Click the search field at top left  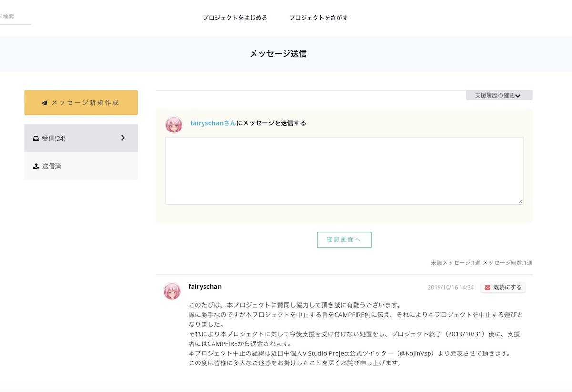pyautogui.click(x=14, y=17)
